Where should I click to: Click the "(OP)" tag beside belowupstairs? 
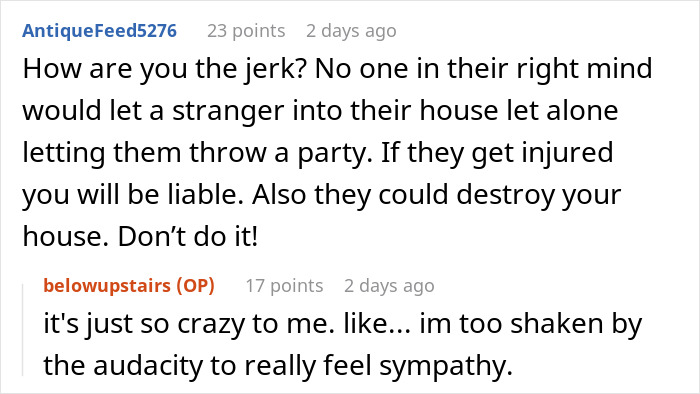196,286
